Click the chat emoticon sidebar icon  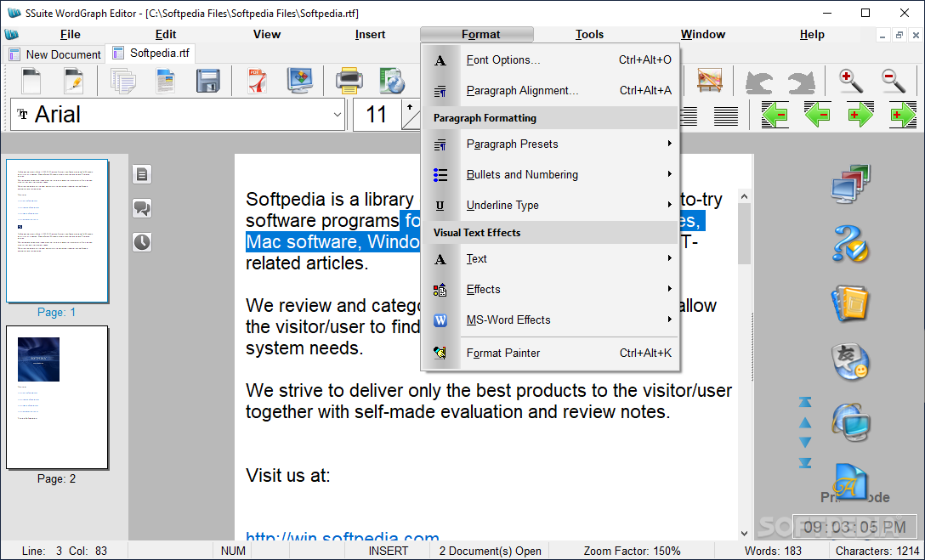850,362
